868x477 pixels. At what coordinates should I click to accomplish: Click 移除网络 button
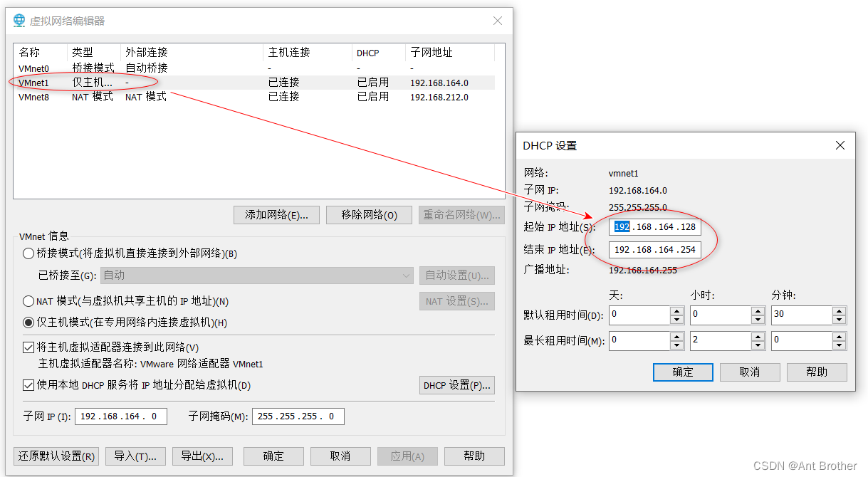tap(369, 215)
